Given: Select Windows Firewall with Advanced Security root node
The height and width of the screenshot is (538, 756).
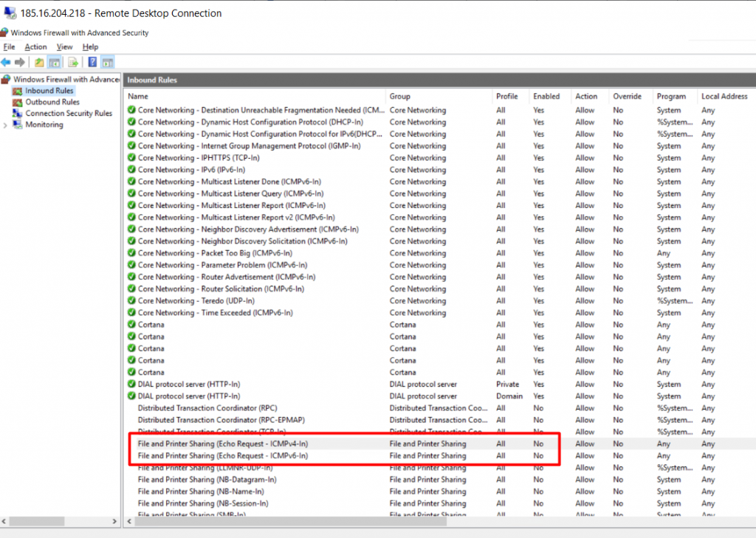Looking at the screenshot, I should [x=63, y=80].
